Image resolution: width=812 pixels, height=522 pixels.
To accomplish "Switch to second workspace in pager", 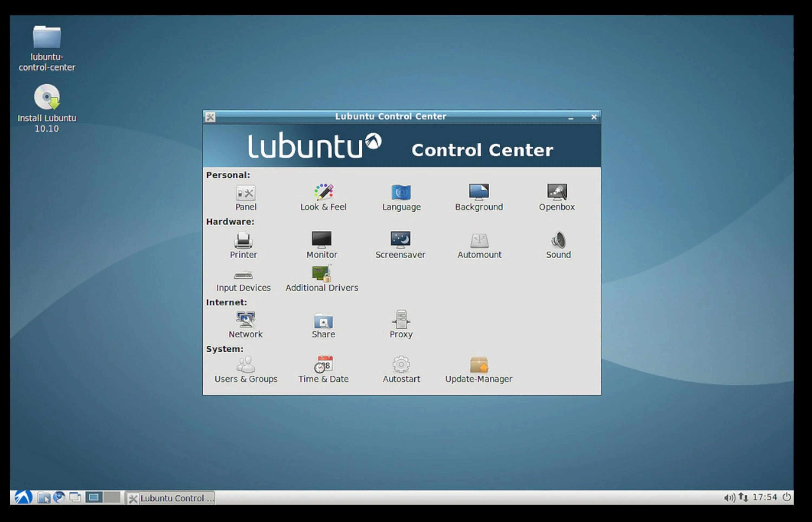I will coord(112,497).
